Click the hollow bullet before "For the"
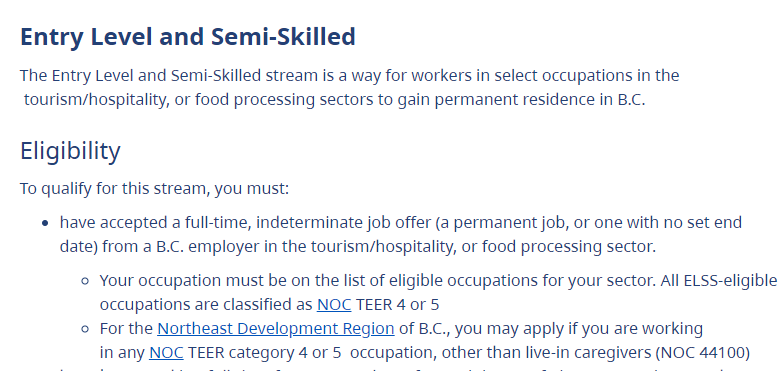The image size is (784, 371). (85, 329)
